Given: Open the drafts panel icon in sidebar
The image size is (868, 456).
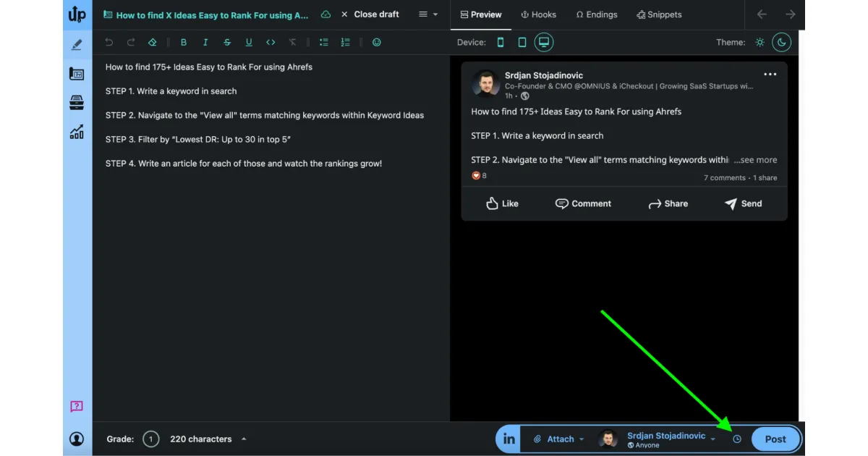Looking at the screenshot, I should click(x=77, y=74).
